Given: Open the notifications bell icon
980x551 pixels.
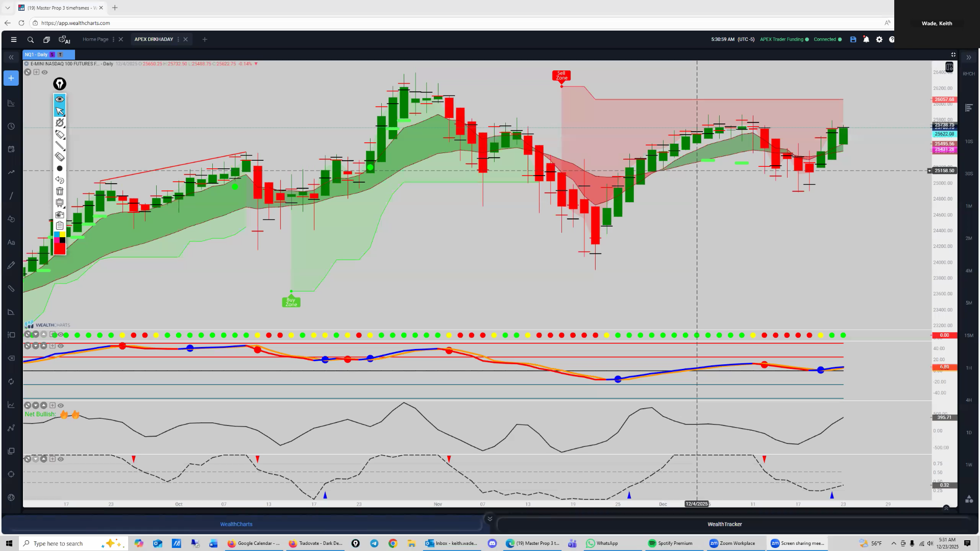Looking at the screenshot, I should [x=866, y=39].
